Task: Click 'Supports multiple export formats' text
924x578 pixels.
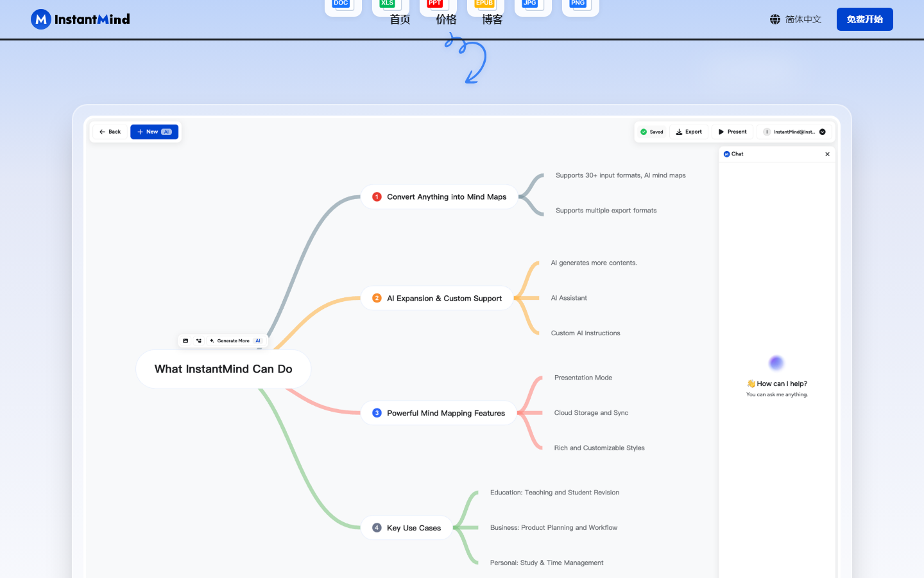Action: pos(606,211)
